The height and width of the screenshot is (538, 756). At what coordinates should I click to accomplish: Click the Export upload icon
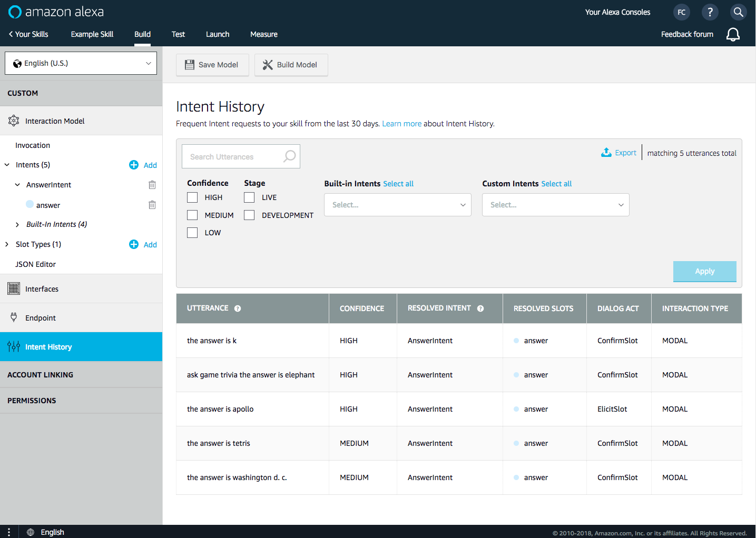pyautogui.click(x=606, y=153)
